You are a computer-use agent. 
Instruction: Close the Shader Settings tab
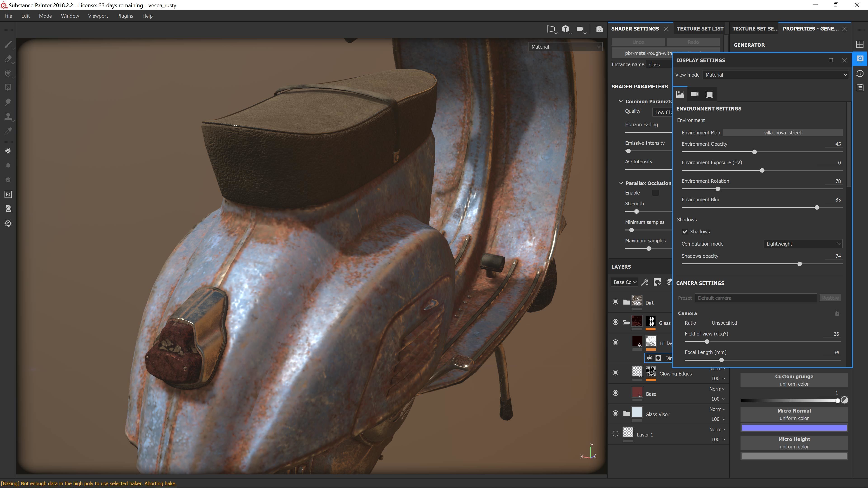click(x=666, y=29)
